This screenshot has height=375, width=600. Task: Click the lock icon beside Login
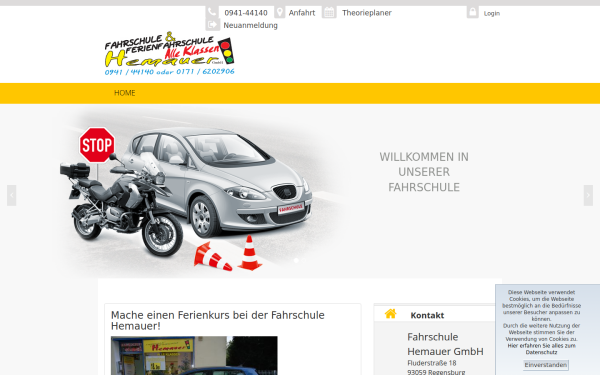(x=473, y=12)
